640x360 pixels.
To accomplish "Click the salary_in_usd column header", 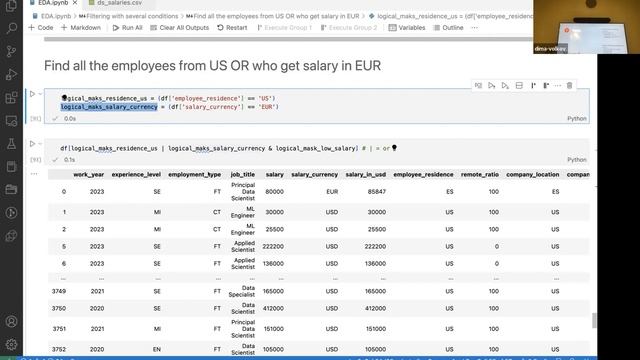I will (x=365, y=174).
